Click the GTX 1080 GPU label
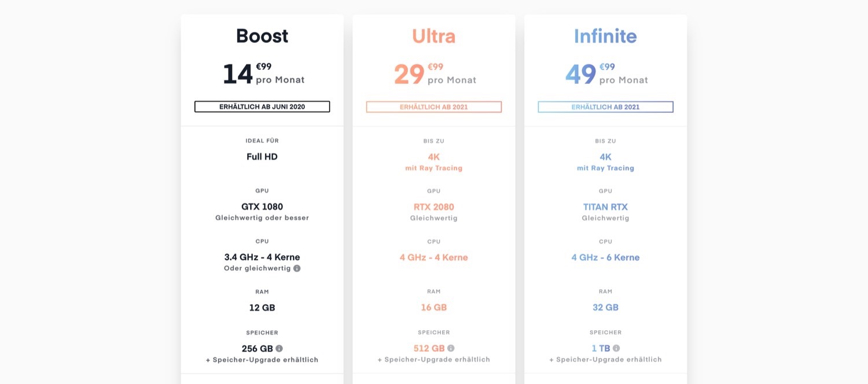 262,206
